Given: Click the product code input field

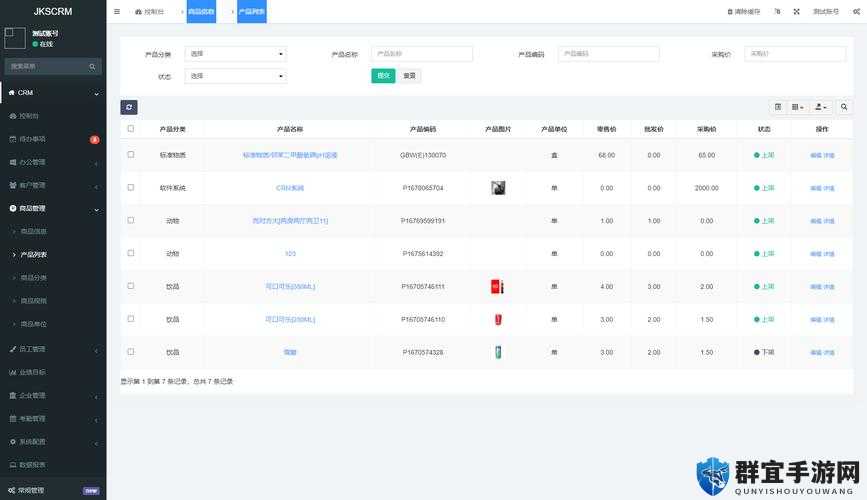Looking at the screenshot, I should coord(608,54).
